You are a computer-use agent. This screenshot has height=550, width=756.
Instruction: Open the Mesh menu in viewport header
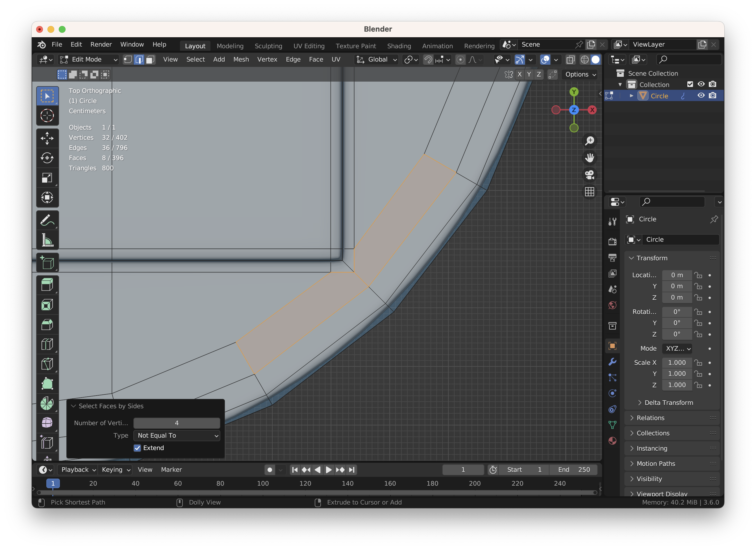click(x=241, y=60)
